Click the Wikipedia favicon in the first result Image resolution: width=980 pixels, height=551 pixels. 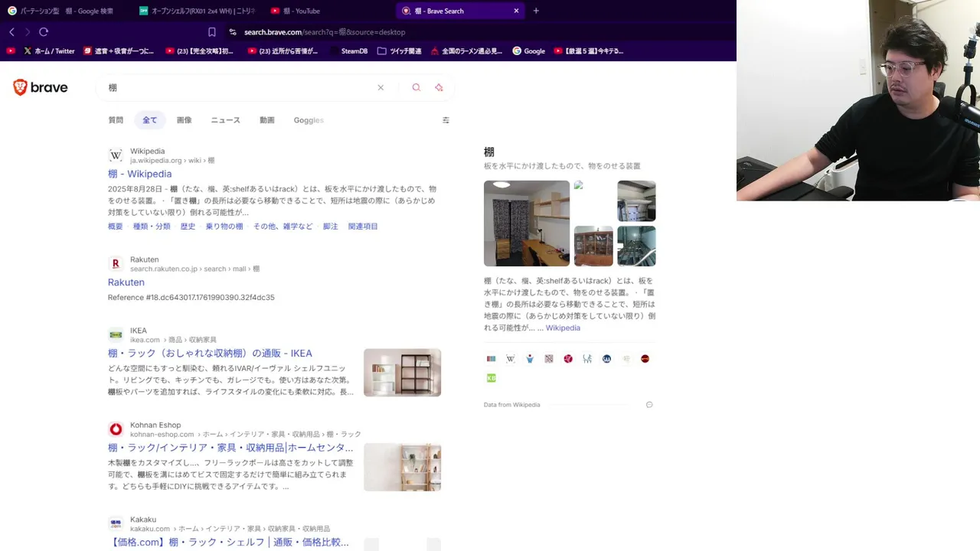pos(116,155)
